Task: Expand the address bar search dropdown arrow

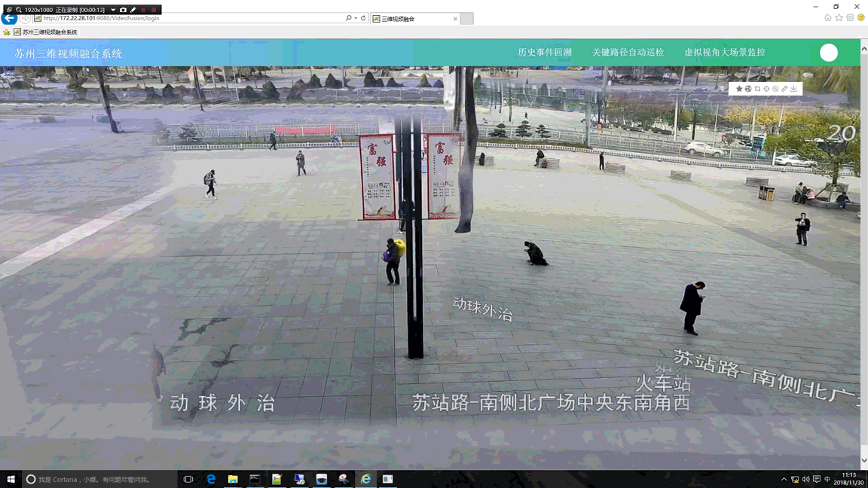Action: point(356,18)
